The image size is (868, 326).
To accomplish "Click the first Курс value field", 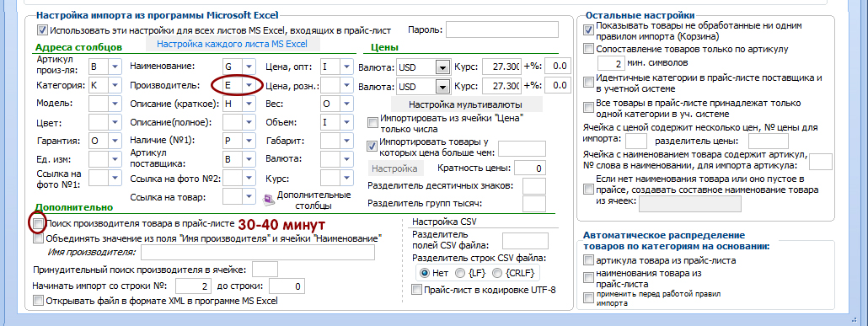I will (x=501, y=67).
